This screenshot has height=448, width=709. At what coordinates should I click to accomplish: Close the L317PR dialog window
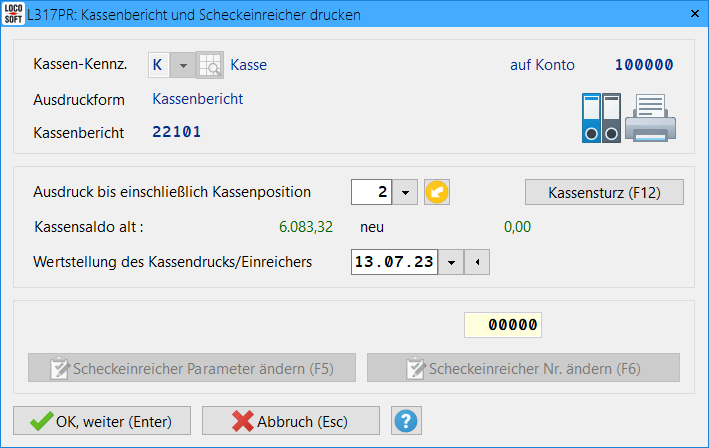coord(689,15)
